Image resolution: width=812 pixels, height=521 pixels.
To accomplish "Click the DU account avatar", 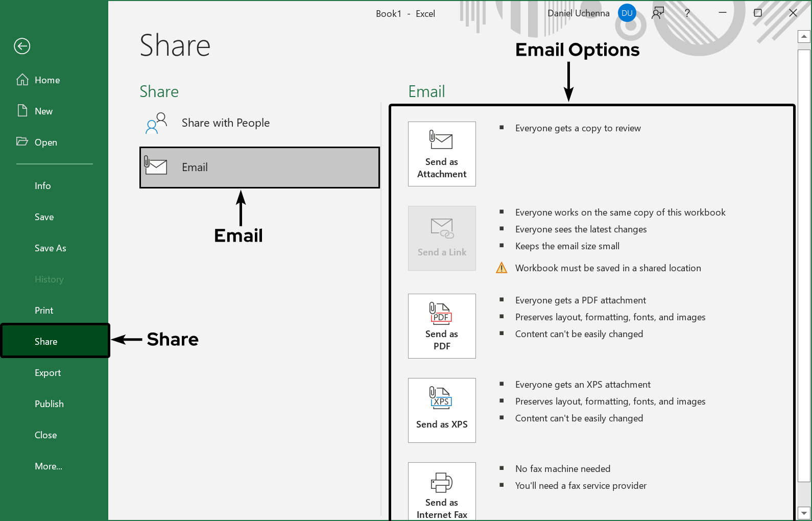I will tap(627, 13).
